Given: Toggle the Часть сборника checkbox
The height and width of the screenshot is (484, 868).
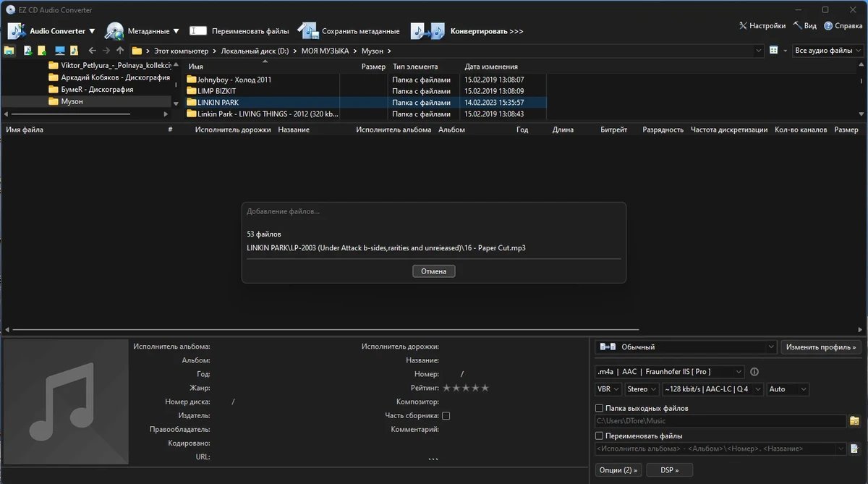Looking at the screenshot, I should point(446,416).
